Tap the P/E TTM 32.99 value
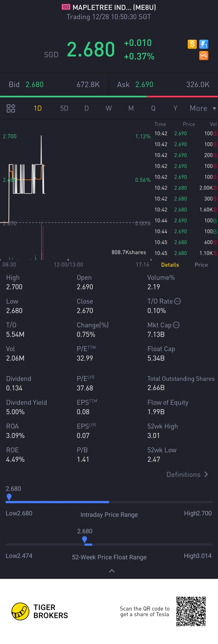This screenshot has height=644, width=218. (85, 358)
